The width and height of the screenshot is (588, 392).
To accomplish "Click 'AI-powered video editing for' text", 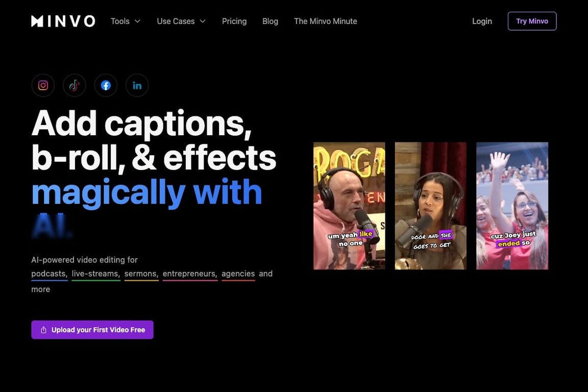I will point(84,260).
